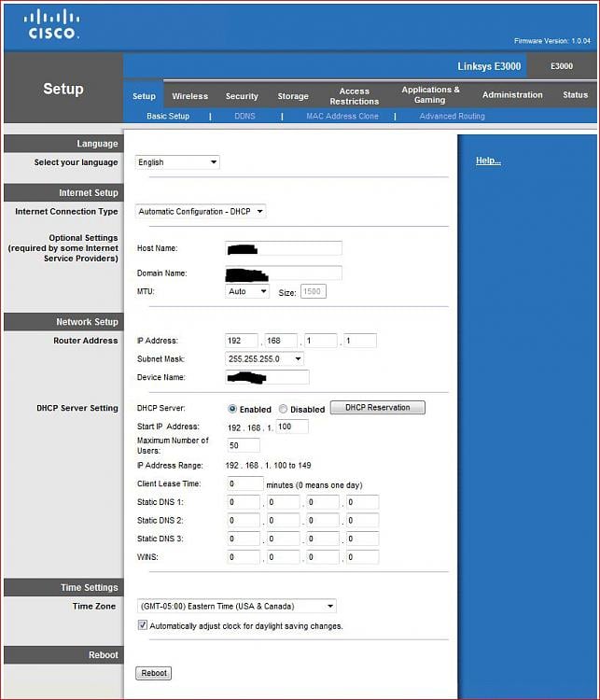
Task: Click the Reboot button
Action: pyautogui.click(x=154, y=673)
